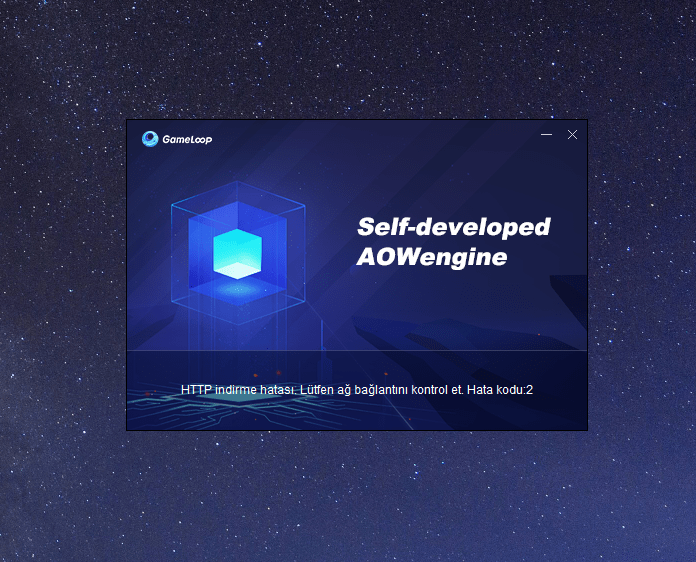Click the HTTP indirme hatası error message
Viewport: 696px width, 562px height.
[357, 390]
